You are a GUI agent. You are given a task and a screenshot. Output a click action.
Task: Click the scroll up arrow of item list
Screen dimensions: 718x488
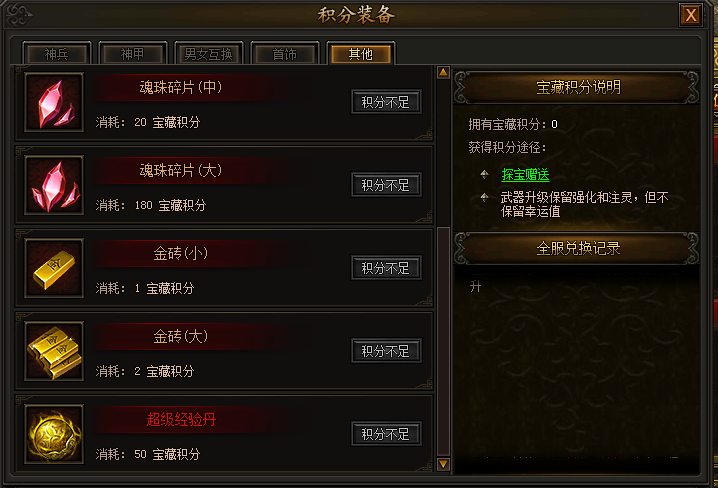click(443, 72)
